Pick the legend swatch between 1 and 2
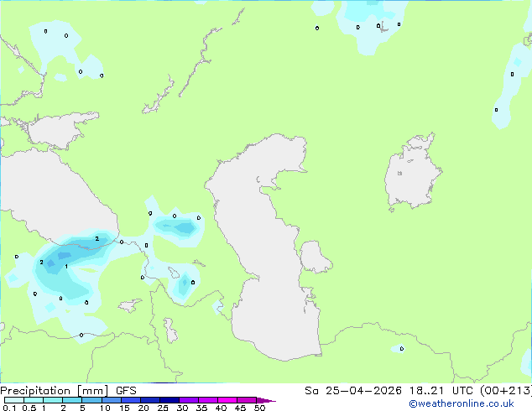Image resolution: width=532 pixels, height=411 pixels. tap(53, 400)
